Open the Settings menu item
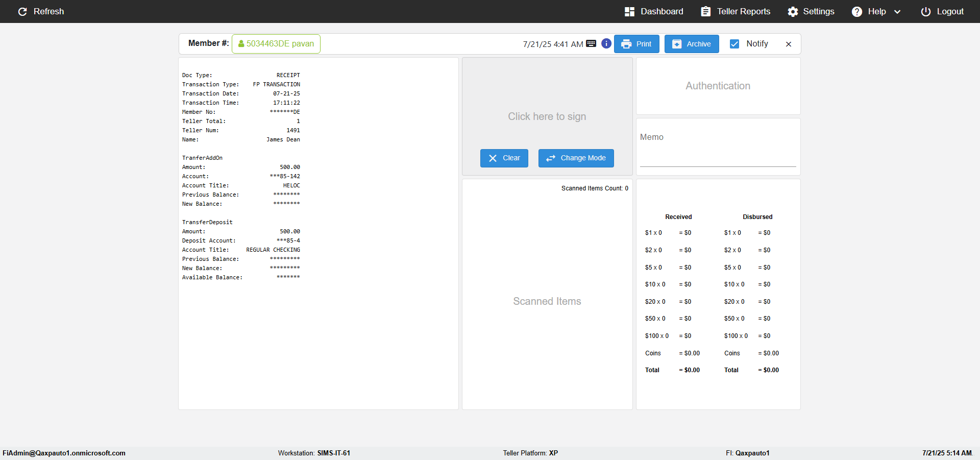The width and height of the screenshot is (980, 460). pos(811,12)
